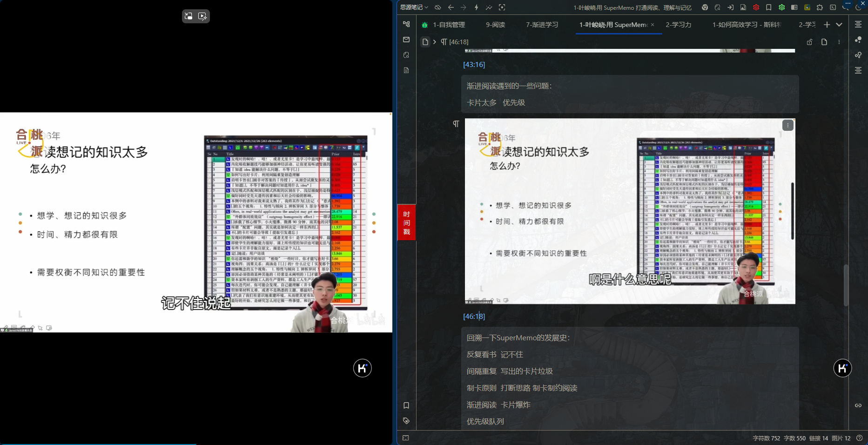Click the line 渐进阅读遇到的一些问题
The image size is (868, 445).
pyautogui.click(x=509, y=86)
